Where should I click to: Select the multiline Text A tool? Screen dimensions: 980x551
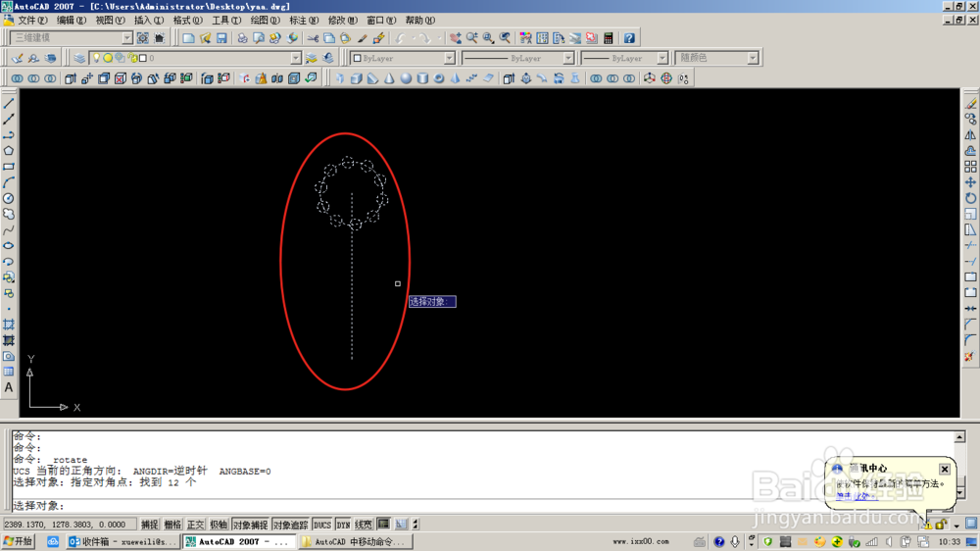[9, 388]
